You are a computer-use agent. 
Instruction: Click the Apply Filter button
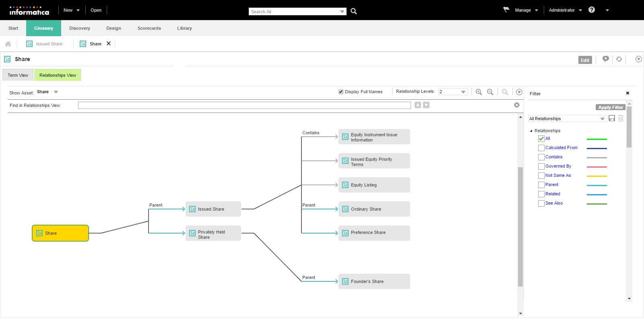pos(610,107)
